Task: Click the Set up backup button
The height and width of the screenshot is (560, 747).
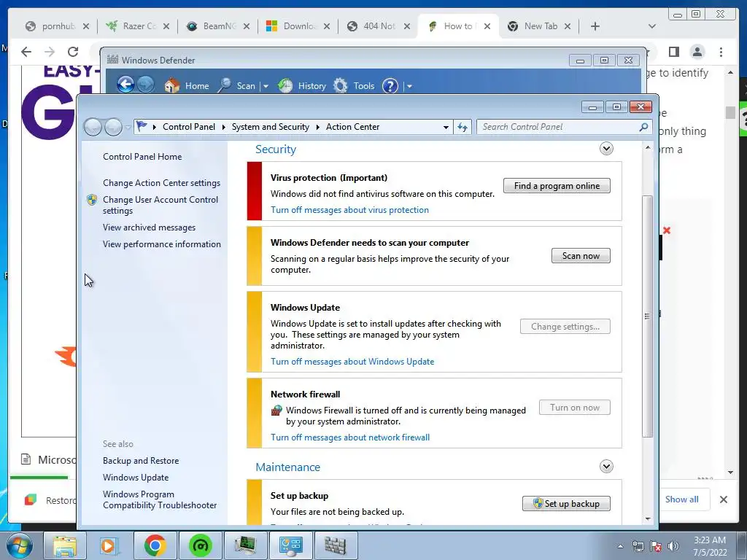Action: (566, 503)
